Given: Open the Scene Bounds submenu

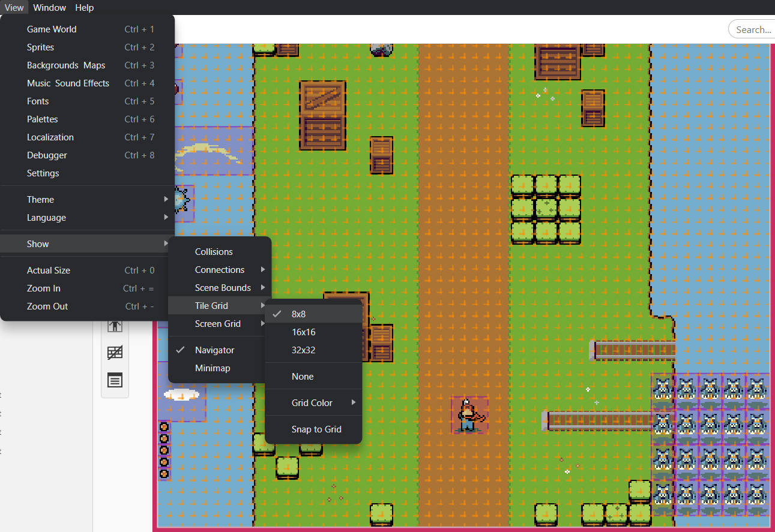Looking at the screenshot, I should click(x=223, y=288).
